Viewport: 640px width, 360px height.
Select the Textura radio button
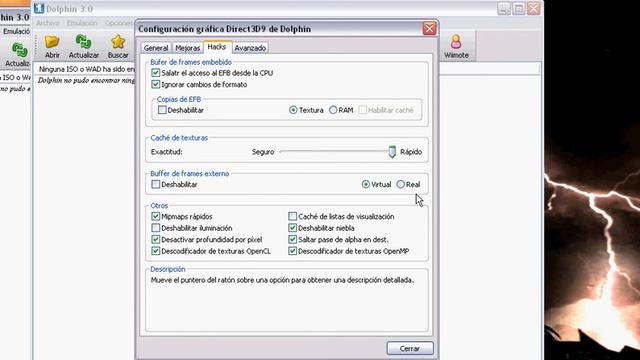(x=293, y=110)
